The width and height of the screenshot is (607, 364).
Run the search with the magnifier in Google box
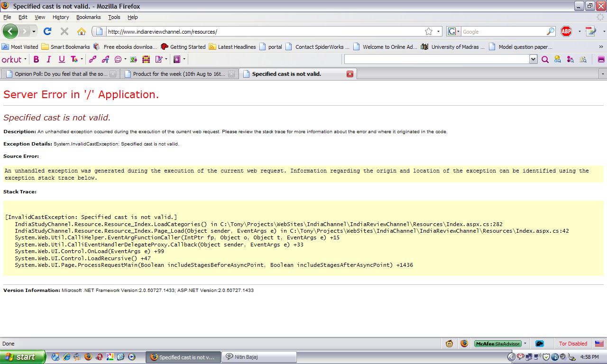tap(550, 31)
